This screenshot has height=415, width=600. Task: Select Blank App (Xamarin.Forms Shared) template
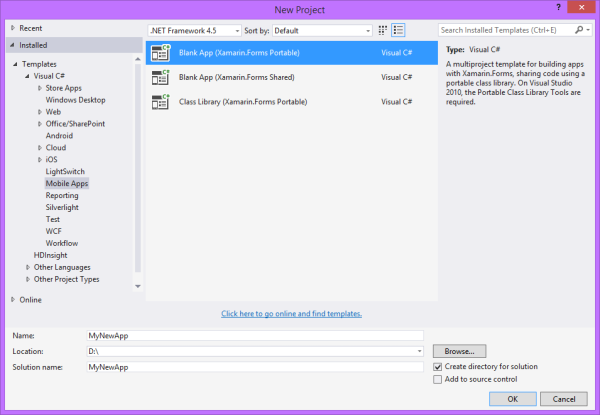(x=292, y=77)
